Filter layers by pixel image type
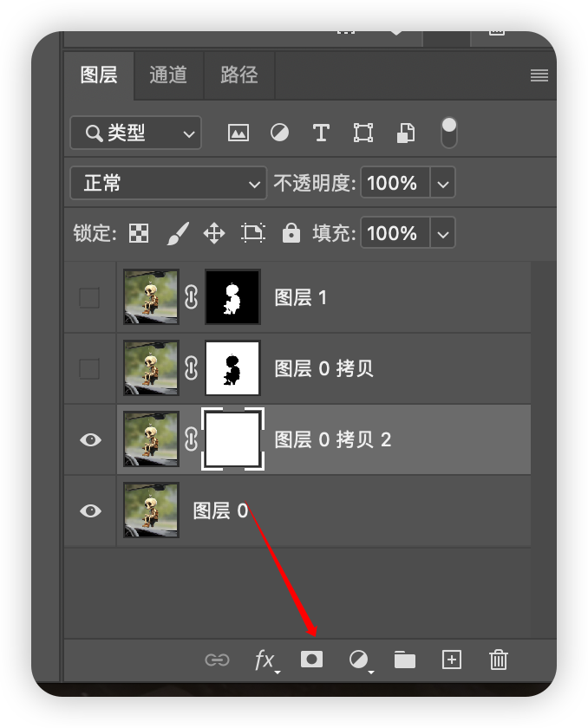Screen dimensions: 588x728 point(238,133)
